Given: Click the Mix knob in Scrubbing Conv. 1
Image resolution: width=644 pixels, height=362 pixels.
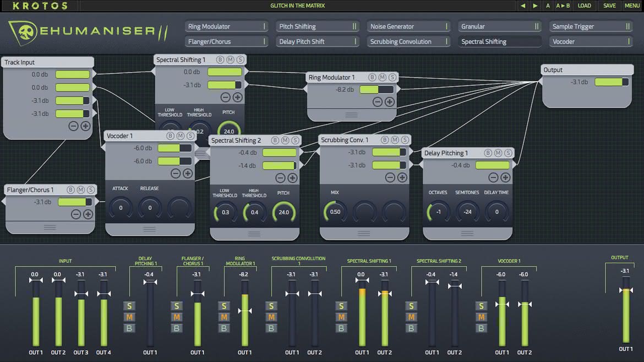Looking at the screenshot, I should click(x=335, y=212).
